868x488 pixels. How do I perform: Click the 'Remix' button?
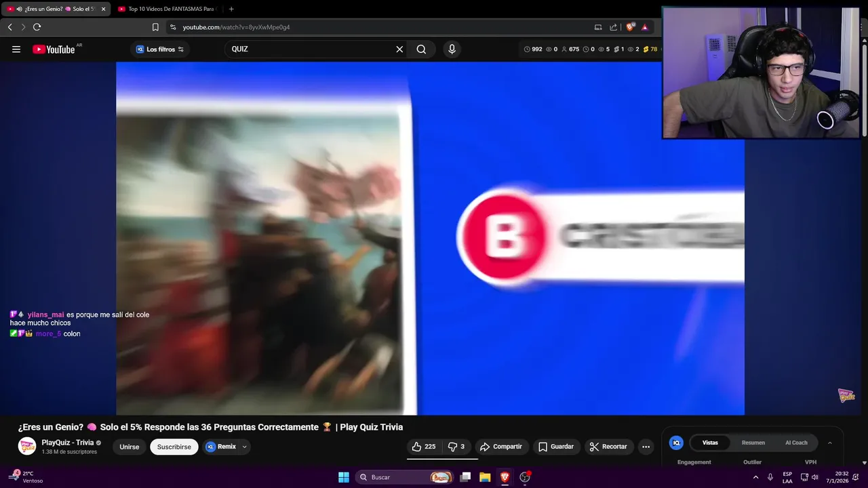[x=221, y=447]
